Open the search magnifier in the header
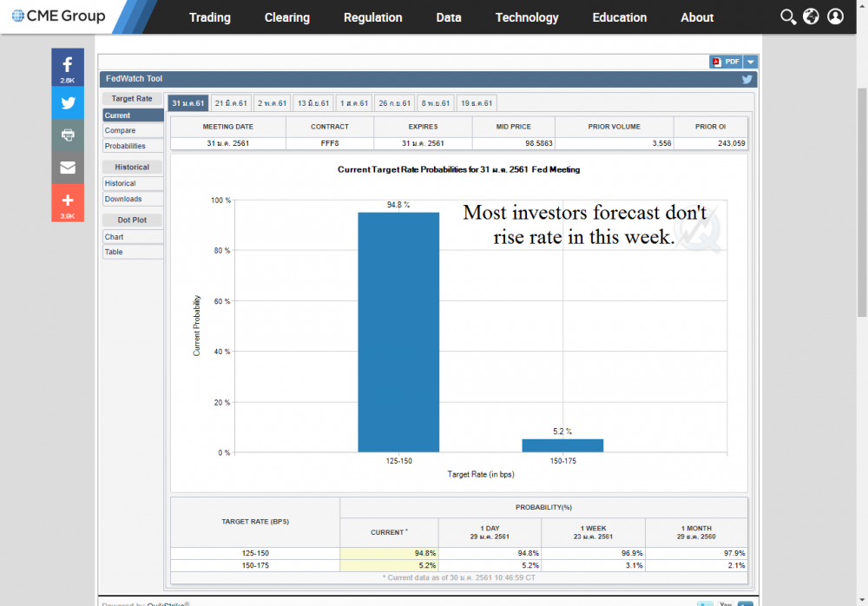This screenshot has height=606, width=868. [x=788, y=17]
